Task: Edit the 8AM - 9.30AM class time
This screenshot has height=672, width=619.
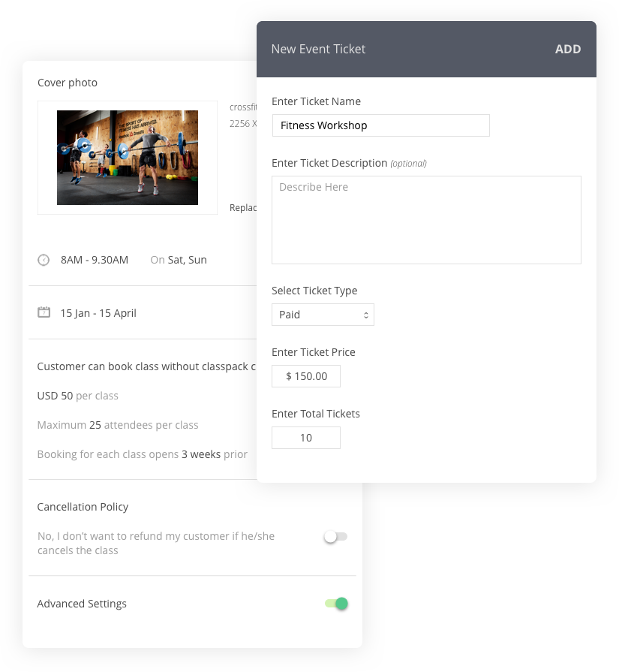Action: coord(95,260)
